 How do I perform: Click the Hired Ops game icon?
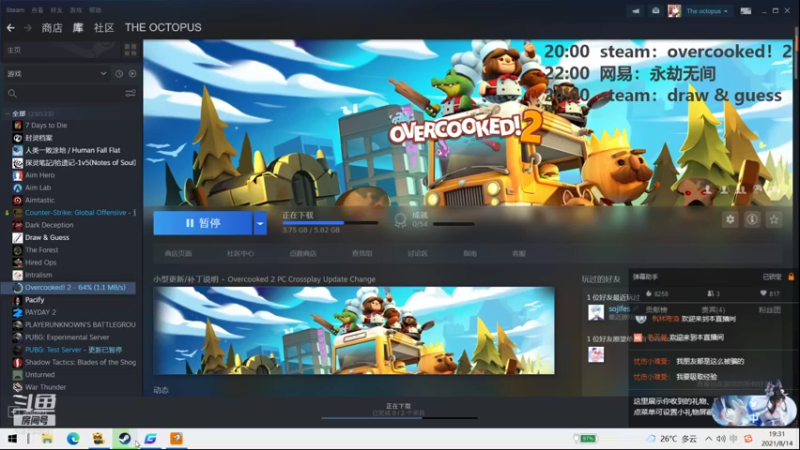tap(18, 262)
